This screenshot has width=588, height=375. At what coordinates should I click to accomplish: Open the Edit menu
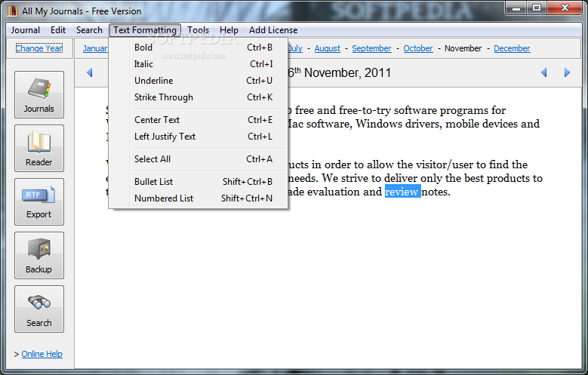click(x=58, y=30)
